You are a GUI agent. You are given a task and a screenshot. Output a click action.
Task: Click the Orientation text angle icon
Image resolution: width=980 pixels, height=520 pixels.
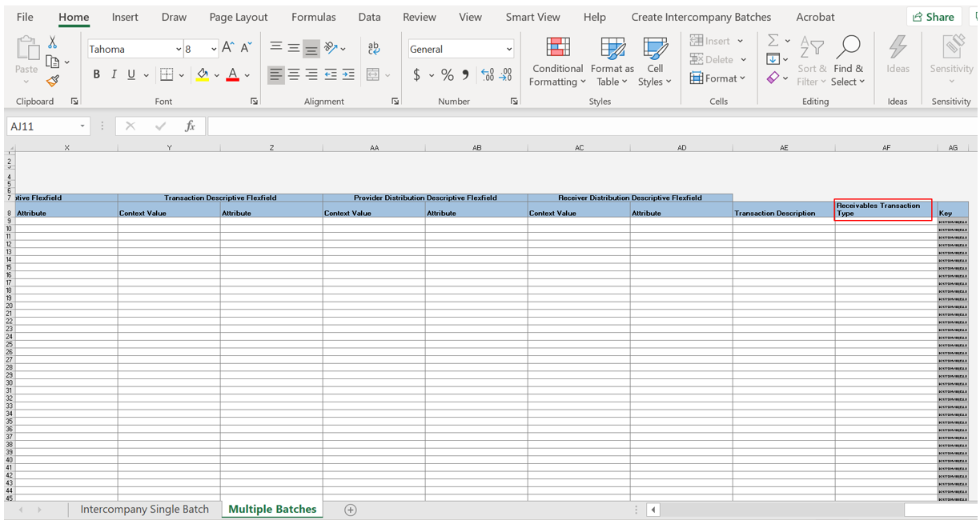coord(331,49)
